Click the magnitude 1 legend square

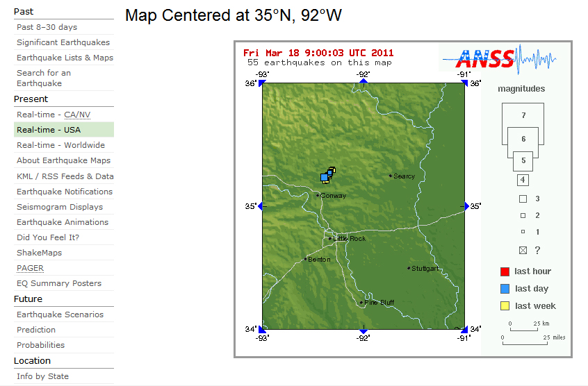click(523, 232)
